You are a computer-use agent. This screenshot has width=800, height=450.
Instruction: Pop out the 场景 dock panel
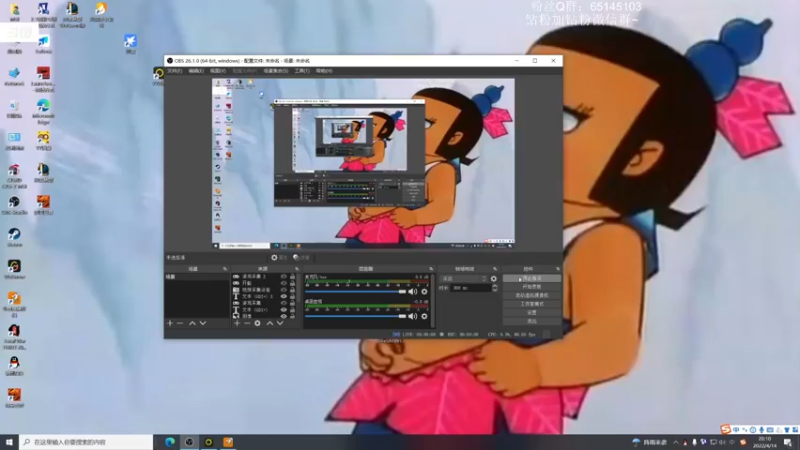coord(224,269)
